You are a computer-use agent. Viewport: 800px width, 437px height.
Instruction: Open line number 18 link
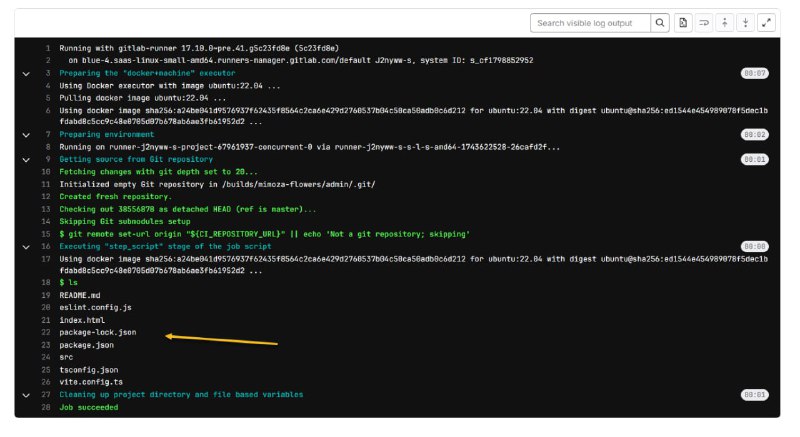pos(46,282)
